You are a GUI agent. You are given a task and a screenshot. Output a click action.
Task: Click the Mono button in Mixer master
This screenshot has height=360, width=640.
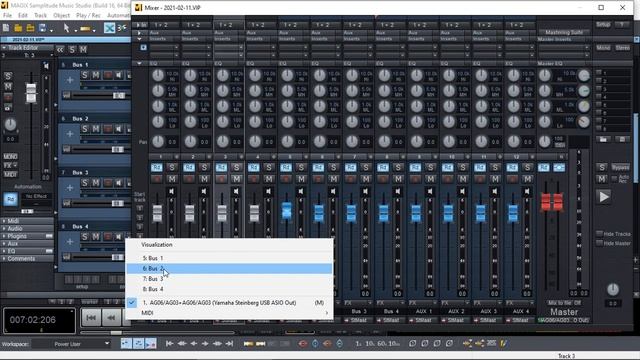(603, 48)
